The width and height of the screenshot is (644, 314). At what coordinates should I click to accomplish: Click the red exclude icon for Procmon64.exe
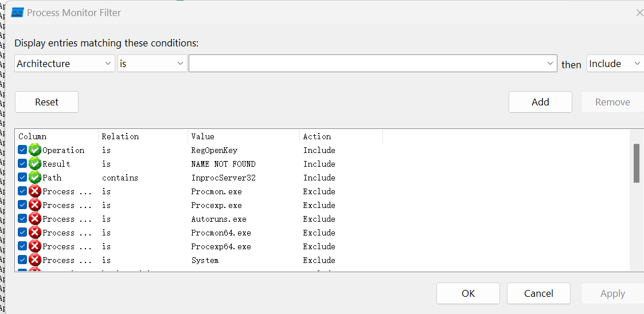(35, 233)
